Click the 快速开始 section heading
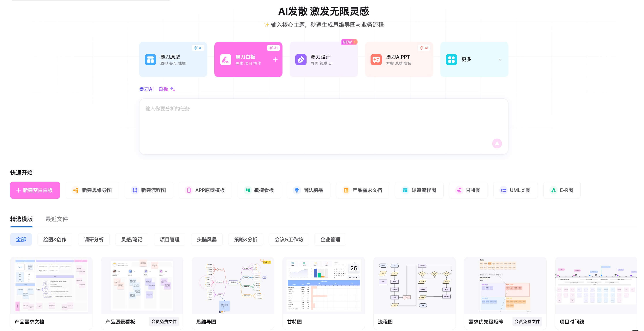 pyautogui.click(x=21, y=173)
